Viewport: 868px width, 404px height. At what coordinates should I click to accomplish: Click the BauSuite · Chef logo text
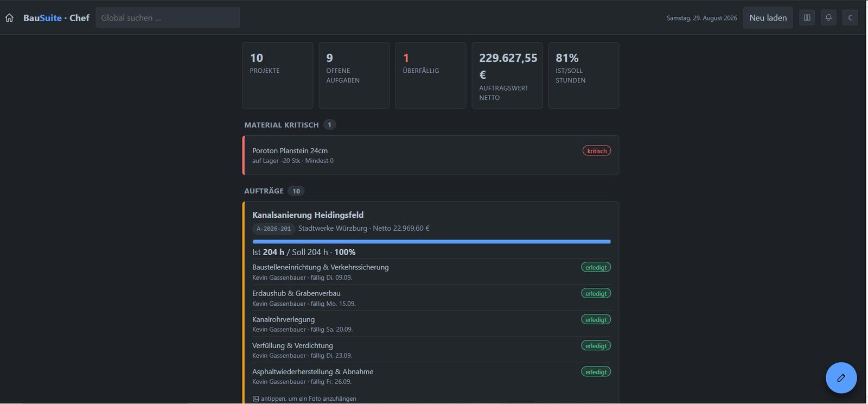[56, 18]
